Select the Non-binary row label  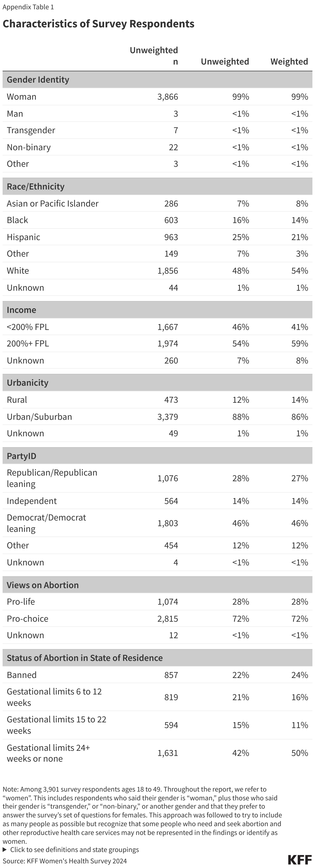point(29,147)
